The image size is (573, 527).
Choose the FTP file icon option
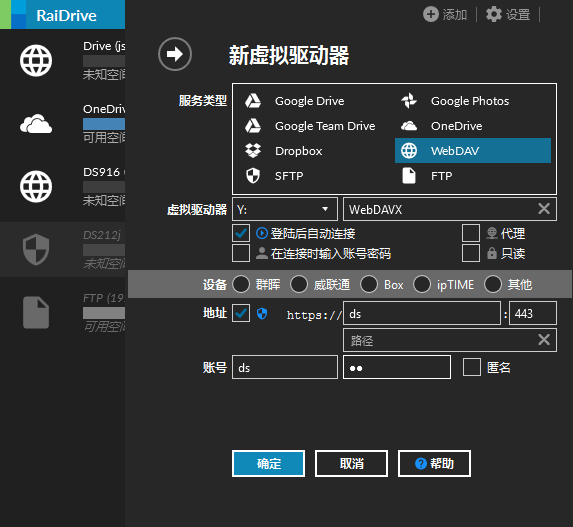409,176
